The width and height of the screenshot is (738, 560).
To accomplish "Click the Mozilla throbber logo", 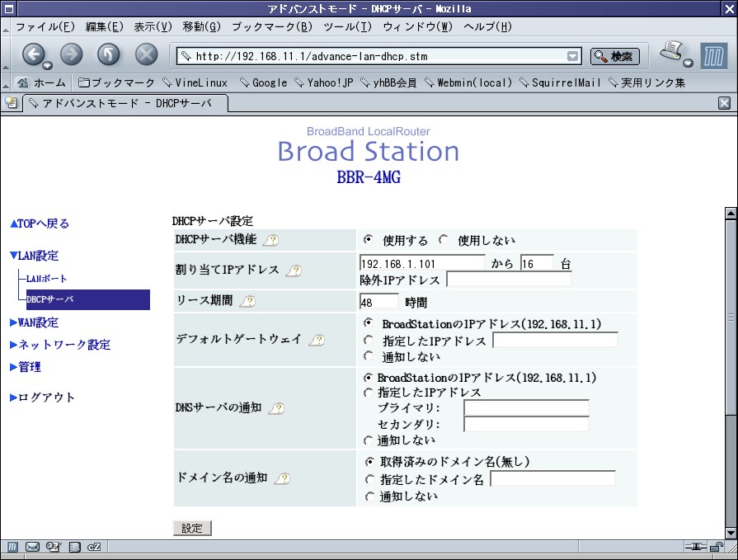I will tap(713, 56).
